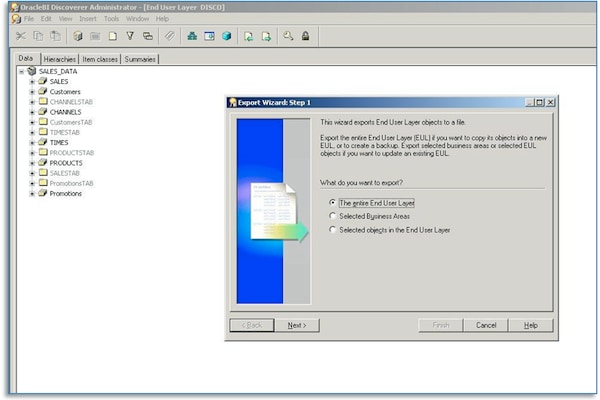
Task: Select the Data tab
Action: (26, 58)
